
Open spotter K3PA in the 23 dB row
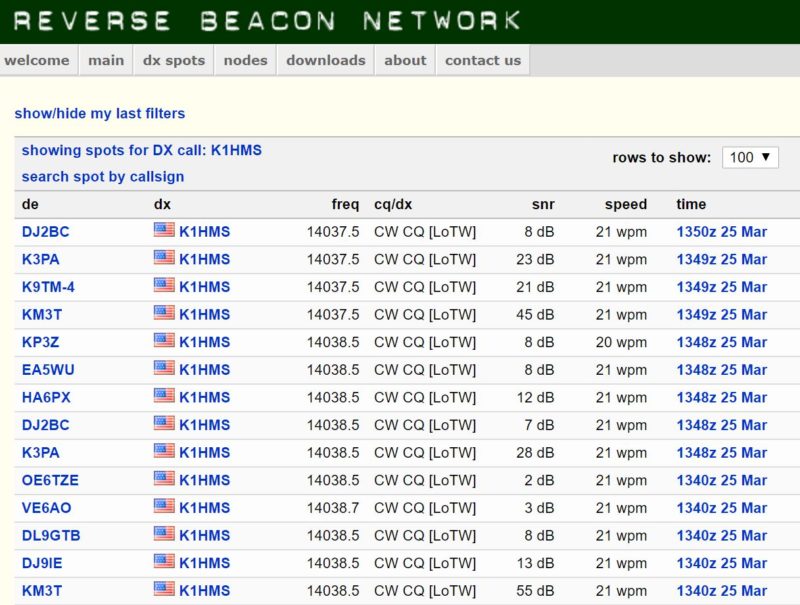[40, 260]
